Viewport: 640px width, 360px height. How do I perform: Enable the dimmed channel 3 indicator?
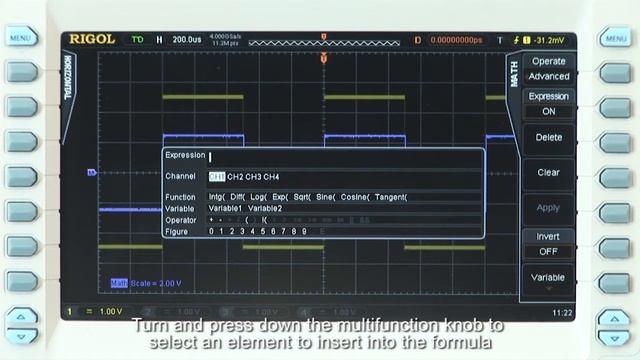(x=225, y=312)
